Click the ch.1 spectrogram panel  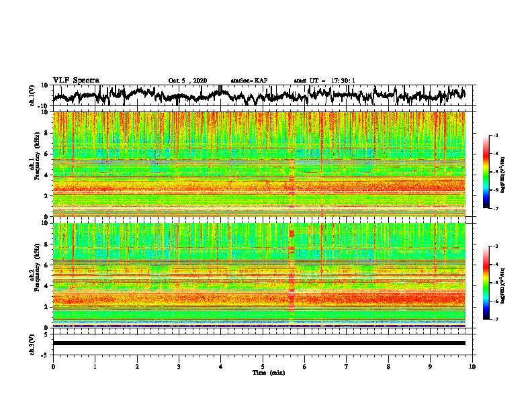click(259, 164)
